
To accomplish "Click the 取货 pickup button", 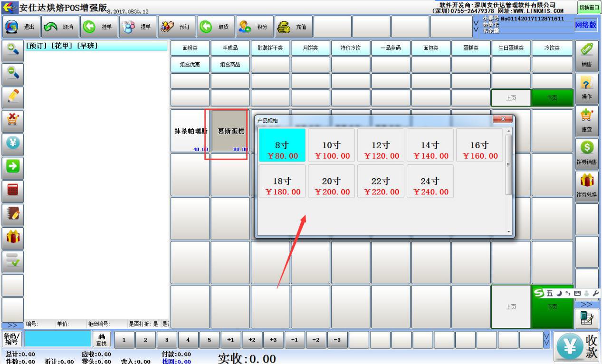I will coord(215,27).
